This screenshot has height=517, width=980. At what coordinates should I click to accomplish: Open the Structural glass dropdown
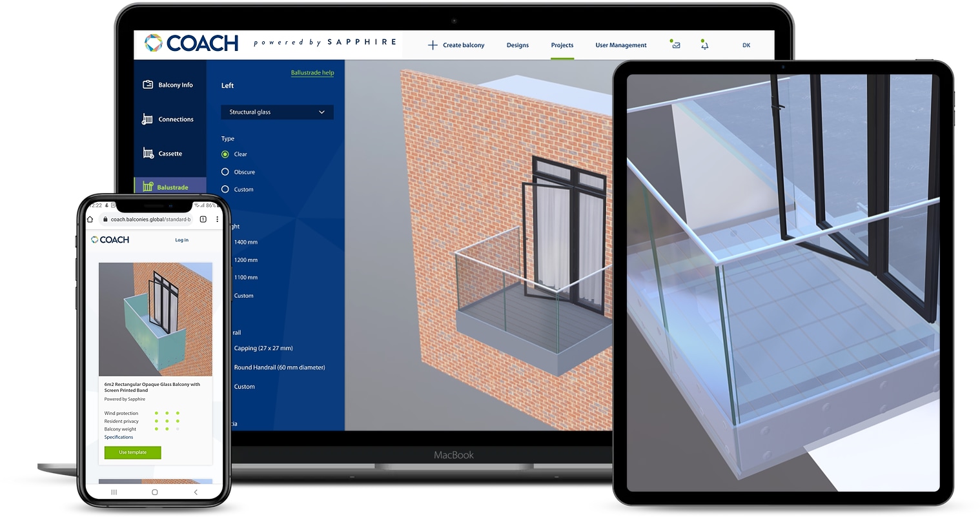click(x=277, y=112)
